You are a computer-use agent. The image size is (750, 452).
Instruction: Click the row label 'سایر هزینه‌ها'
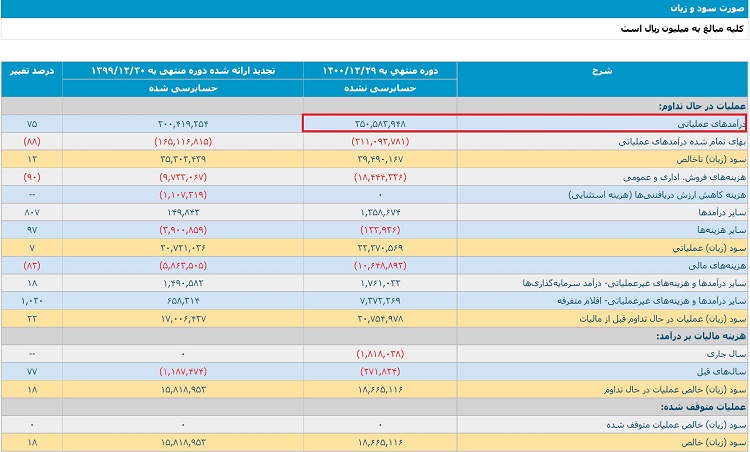[721, 230]
